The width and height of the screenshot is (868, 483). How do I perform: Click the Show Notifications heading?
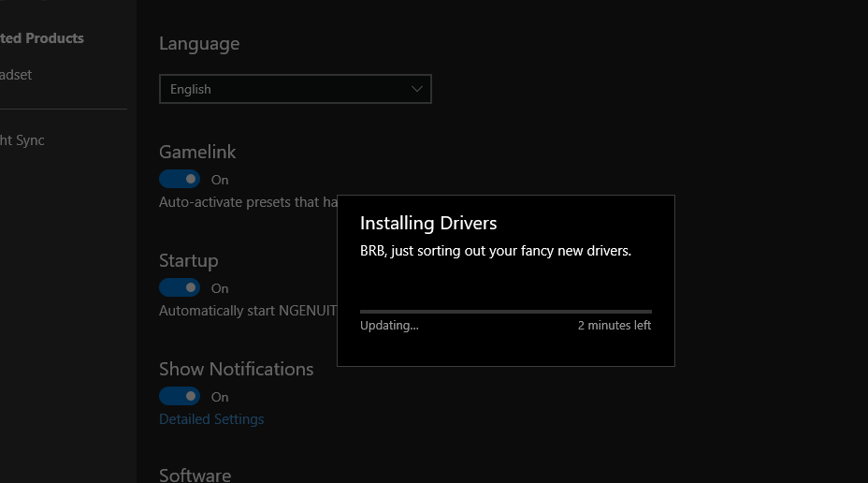tap(236, 369)
